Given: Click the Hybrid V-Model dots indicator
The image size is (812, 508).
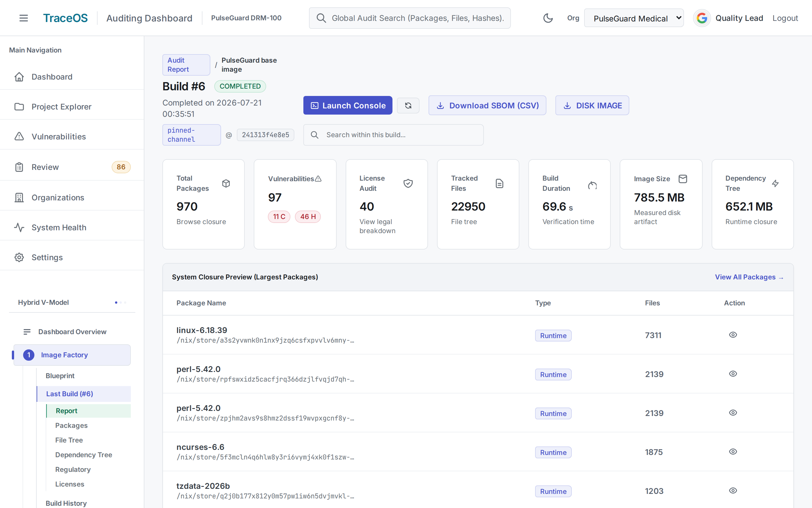Looking at the screenshot, I should click(x=120, y=302).
